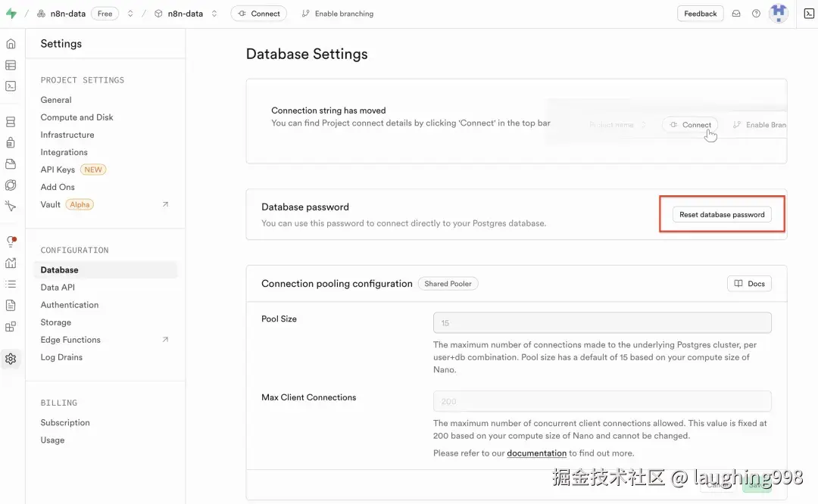This screenshot has height=504, width=818.
Task: Expand the organization switcher chevron
Action: pos(130,14)
